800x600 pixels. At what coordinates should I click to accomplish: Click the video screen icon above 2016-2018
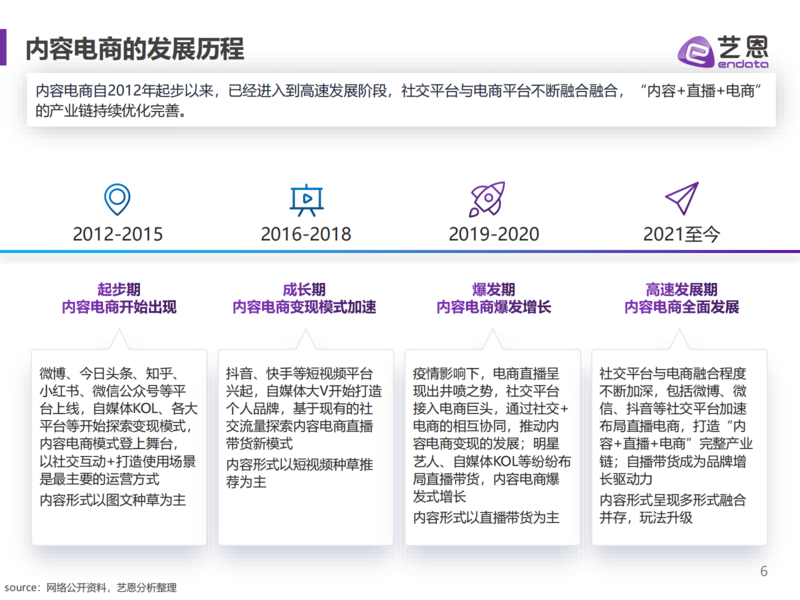(305, 200)
